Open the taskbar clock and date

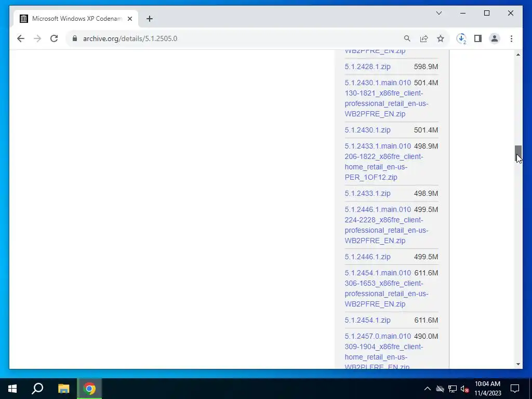[487, 389]
